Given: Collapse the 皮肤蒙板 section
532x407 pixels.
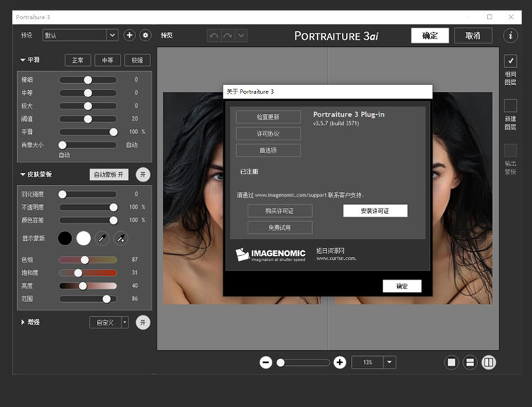Looking at the screenshot, I should [23, 174].
